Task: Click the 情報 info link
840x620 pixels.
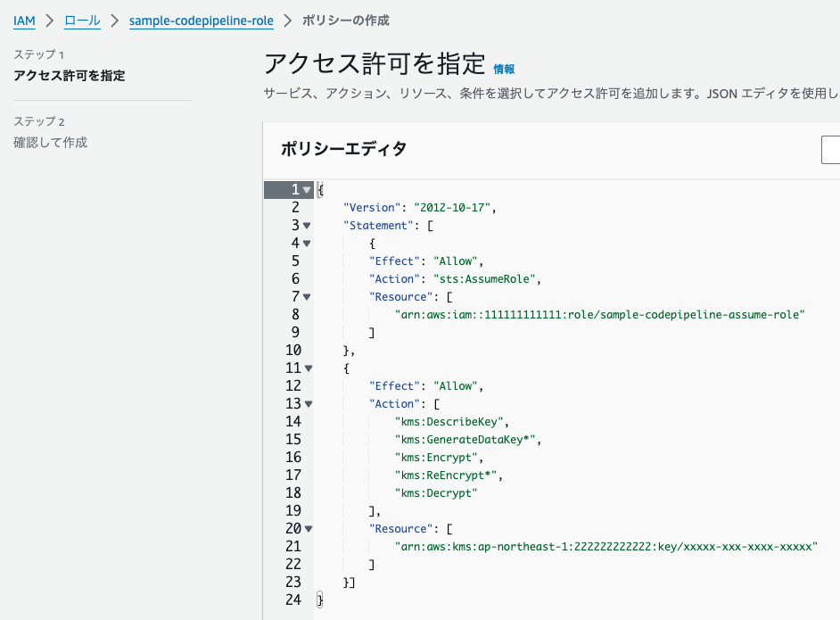Action: 504,69
